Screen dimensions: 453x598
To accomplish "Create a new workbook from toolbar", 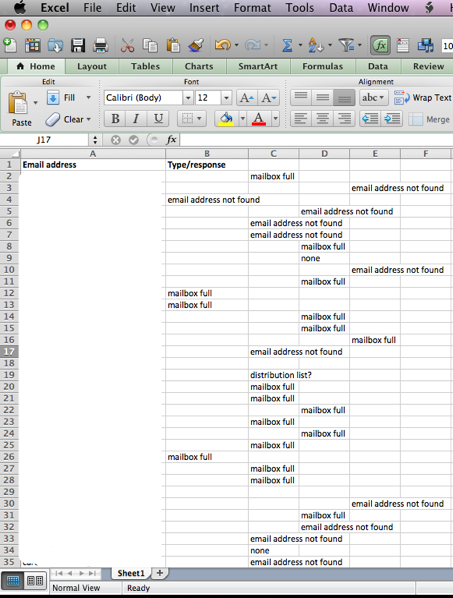I will [10, 46].
